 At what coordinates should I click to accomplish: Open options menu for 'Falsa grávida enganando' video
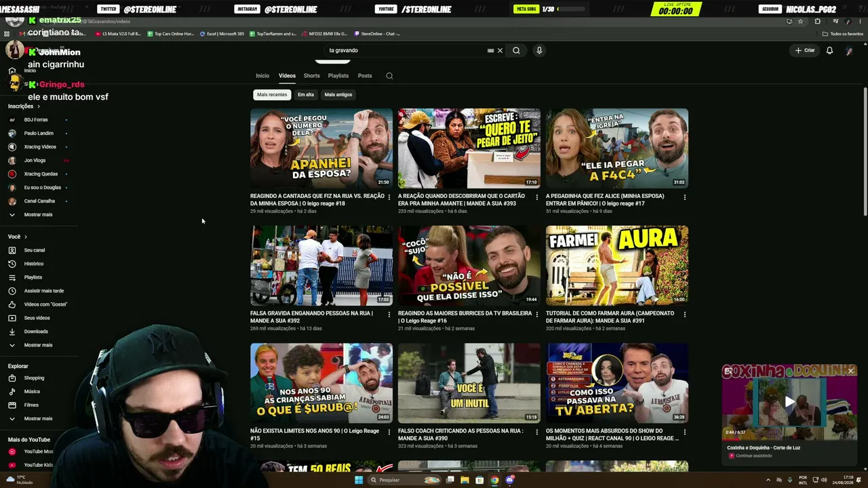pos(389,314)
